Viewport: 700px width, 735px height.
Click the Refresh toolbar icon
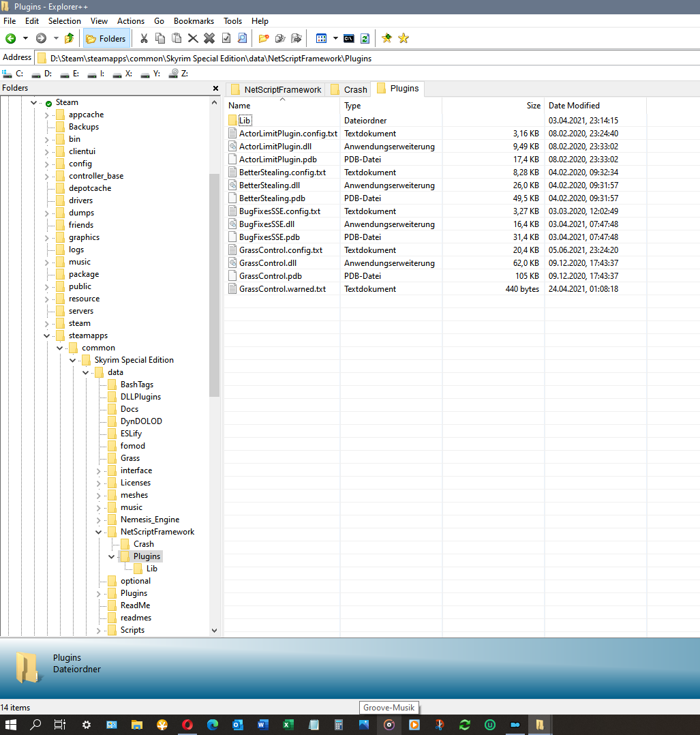(365, 39)
